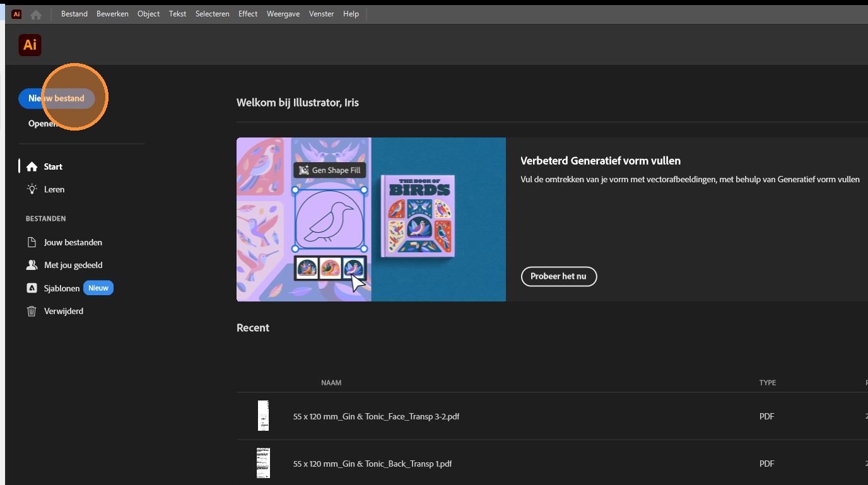Open Sjablonen templates icon
Image resolution: width=868 pixels, height=485 pixels.
(32, 288)
